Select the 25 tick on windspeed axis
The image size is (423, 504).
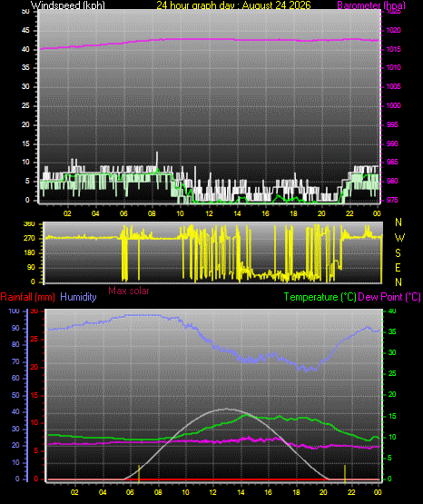click(25, 105)
